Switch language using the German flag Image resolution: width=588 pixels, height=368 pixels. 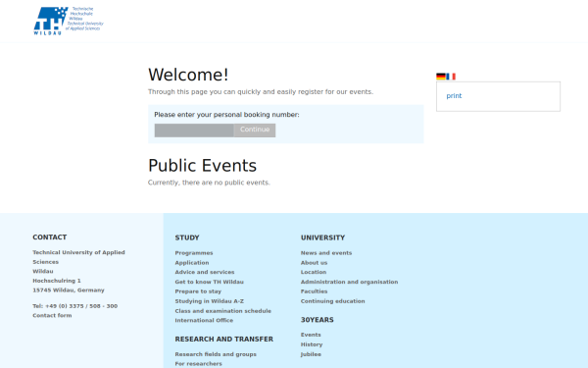tap(441, 77)
